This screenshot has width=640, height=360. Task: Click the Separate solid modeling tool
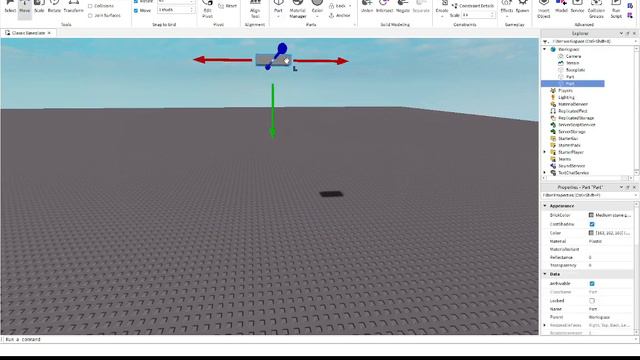point(421,7)
